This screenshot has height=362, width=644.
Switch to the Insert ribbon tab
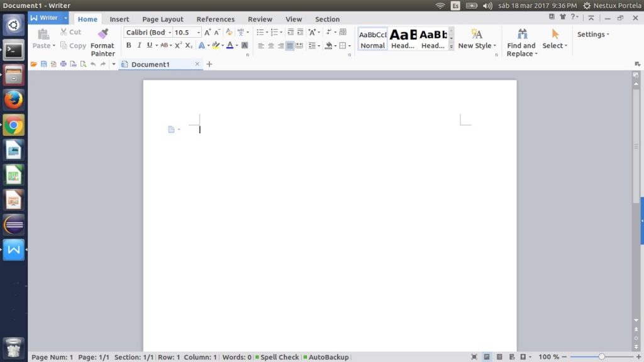pos(119,19)
